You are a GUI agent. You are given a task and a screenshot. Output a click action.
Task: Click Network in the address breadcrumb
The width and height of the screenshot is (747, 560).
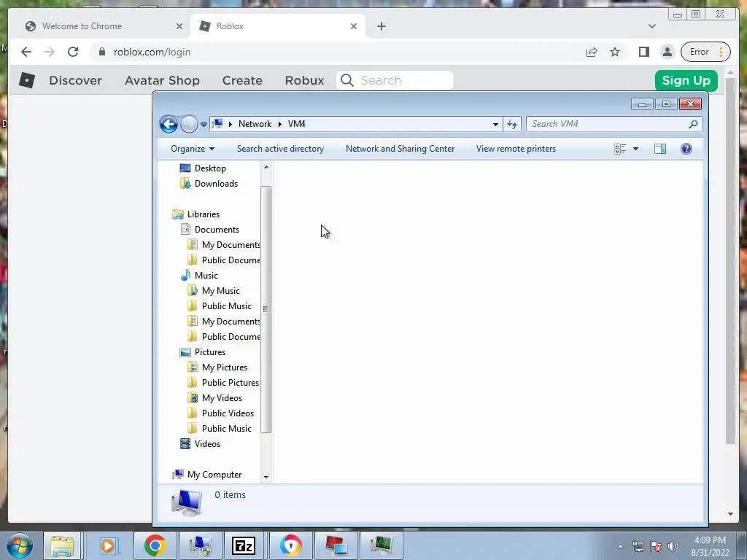[x=255, y=124]
